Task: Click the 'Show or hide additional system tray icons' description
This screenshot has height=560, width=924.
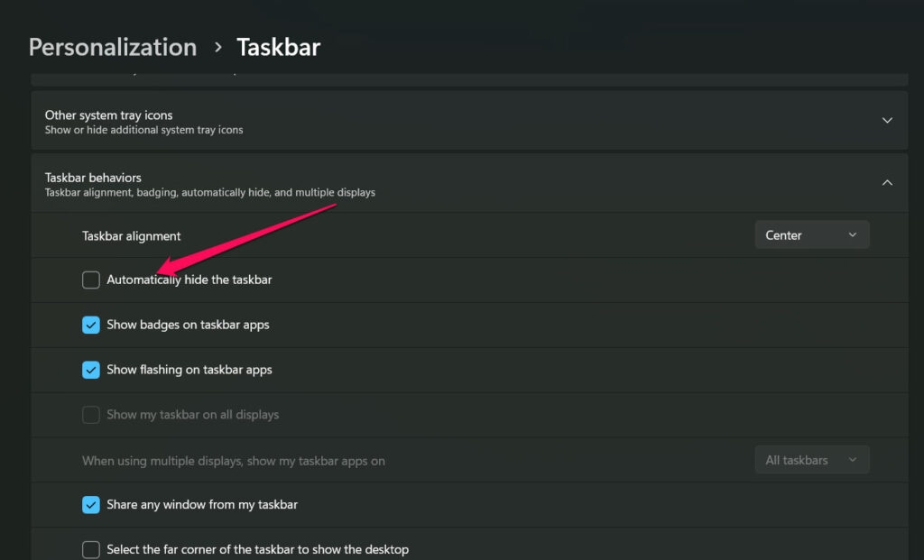Action: [143, 130]
